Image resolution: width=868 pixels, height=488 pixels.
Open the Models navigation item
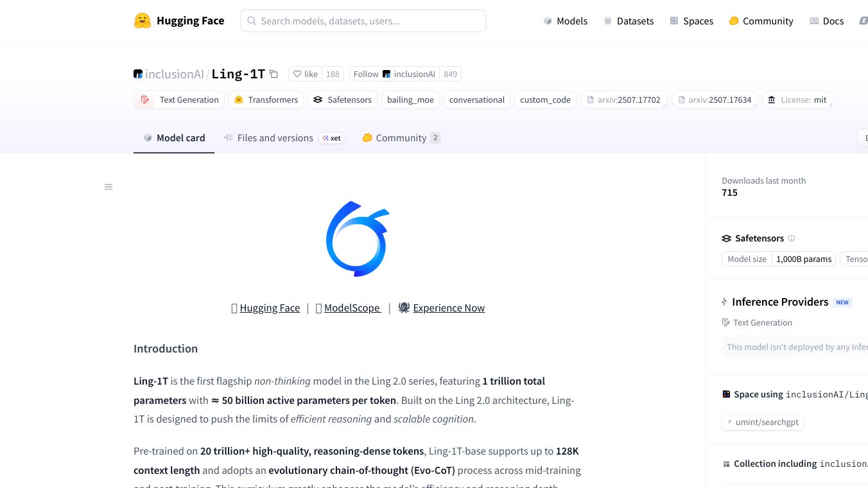click(x=565, y=21)
